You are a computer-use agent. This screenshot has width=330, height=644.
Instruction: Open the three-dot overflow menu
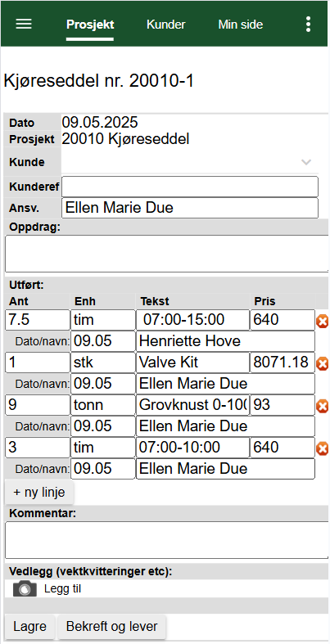(308, 25)
